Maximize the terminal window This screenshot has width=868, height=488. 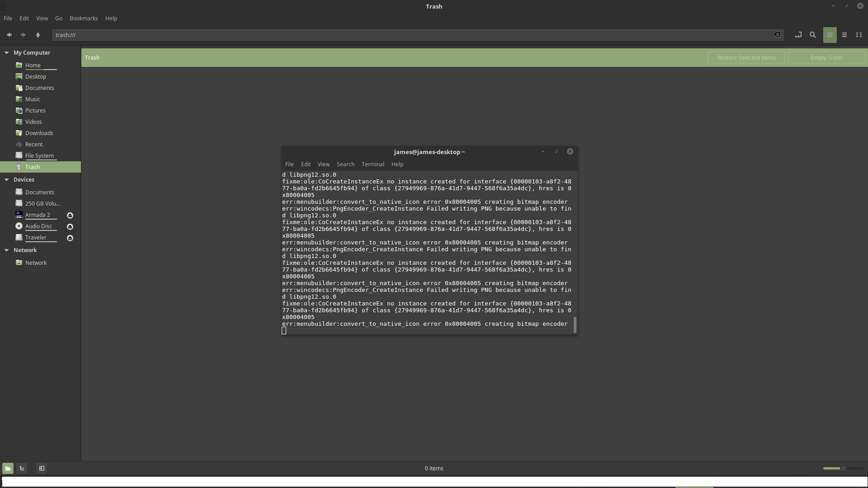click(x=557, y=151)
